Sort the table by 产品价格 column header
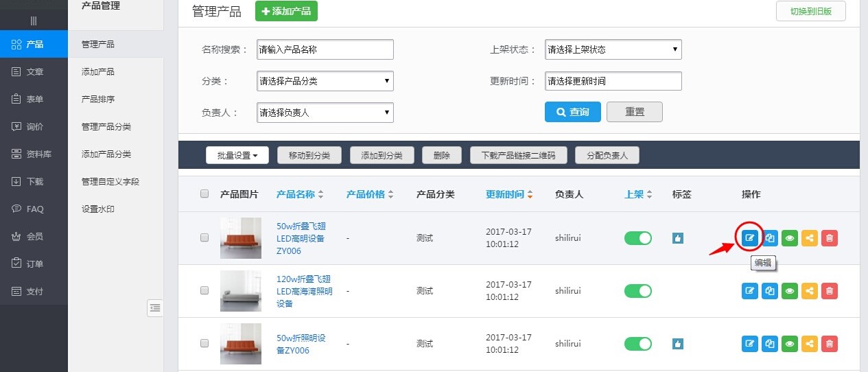Image resolution: width=868 pixels, height=372 pixels. click(370, 194)
